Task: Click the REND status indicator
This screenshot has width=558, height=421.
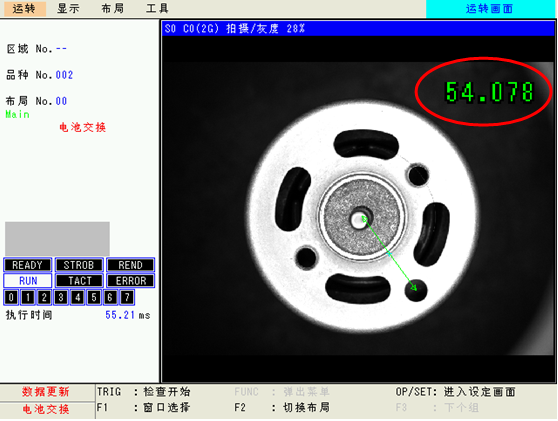Action: pyautogui.click(x=131, y=265)
